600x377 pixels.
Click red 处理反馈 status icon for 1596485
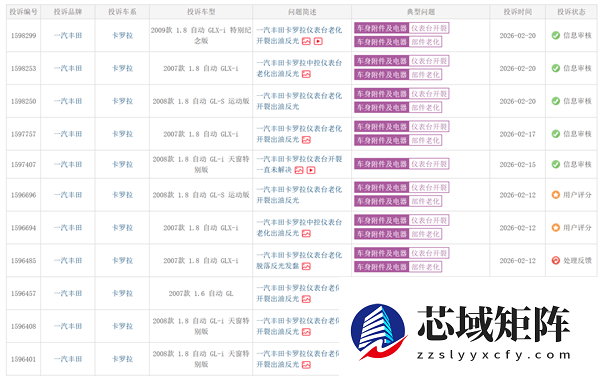click(556, 261)
